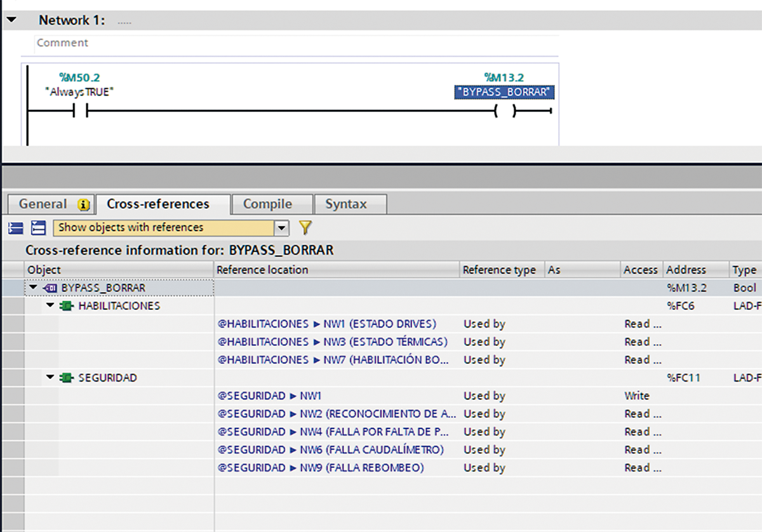Go to HABILITACIONES NW1 (ESTADO DRIVES) reference
Image resolution: width=762 pixels, height=532 pixels.
(x=326, y=324)
